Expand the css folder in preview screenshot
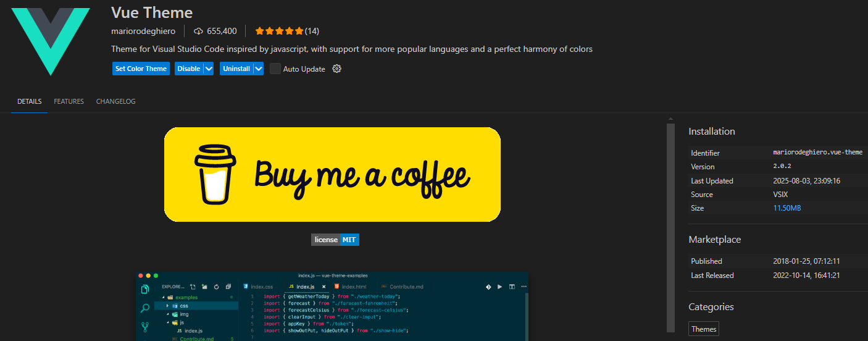The height and width of the screenshot is (341, 868). coord(167,306)
